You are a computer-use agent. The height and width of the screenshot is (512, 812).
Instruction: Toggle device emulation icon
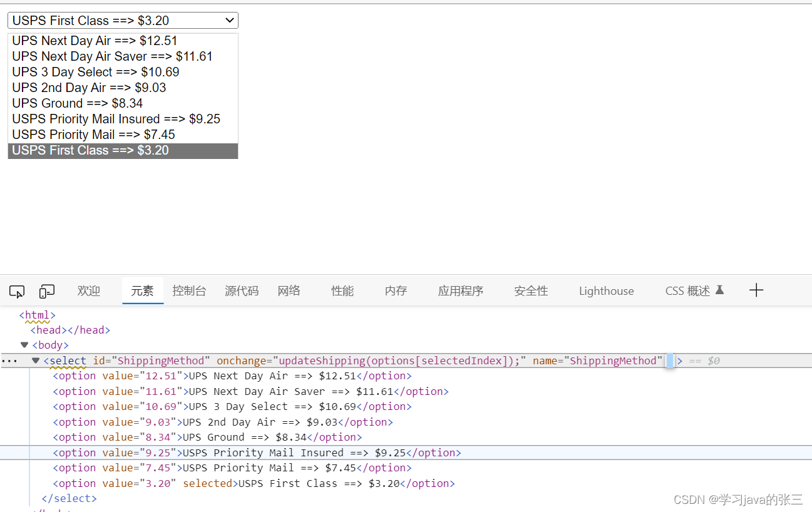pyautogui.click(x=47, y=291)
